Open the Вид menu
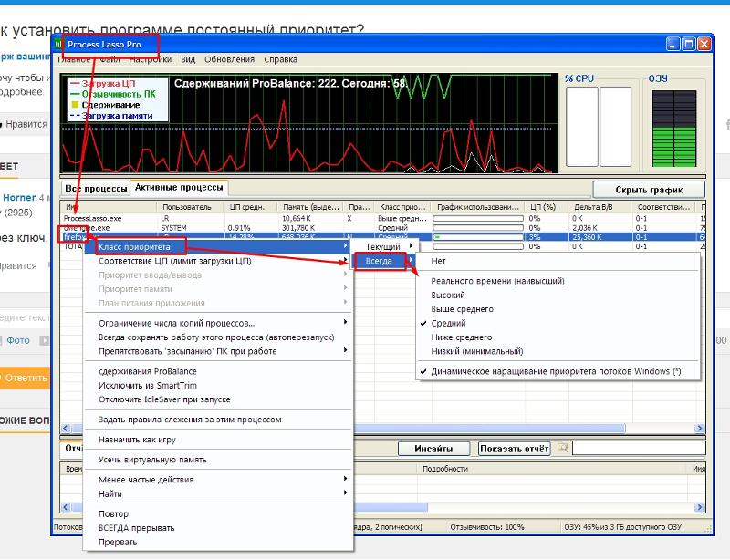 (x=188, y=59)
